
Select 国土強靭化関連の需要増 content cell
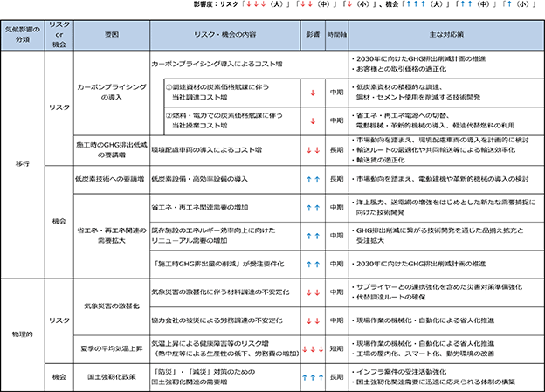coord(225,377)
